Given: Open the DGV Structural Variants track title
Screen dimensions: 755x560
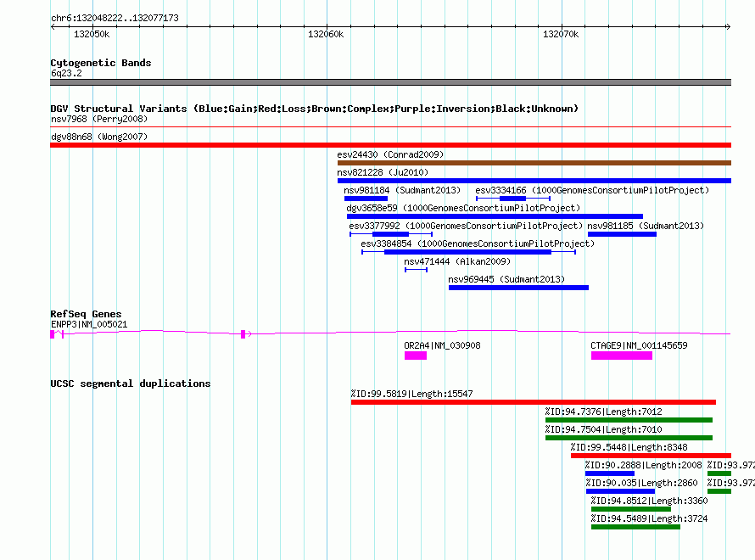Looking at the screenshot, I should (x=315, y=109).
